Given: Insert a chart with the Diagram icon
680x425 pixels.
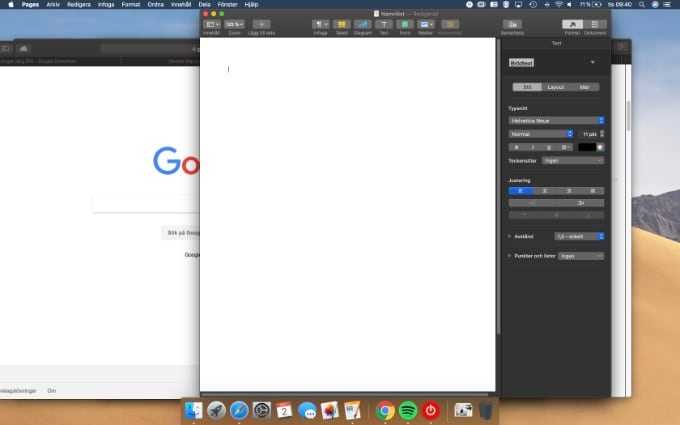Looking at the screenshot, I should click(x=363, y=24).
